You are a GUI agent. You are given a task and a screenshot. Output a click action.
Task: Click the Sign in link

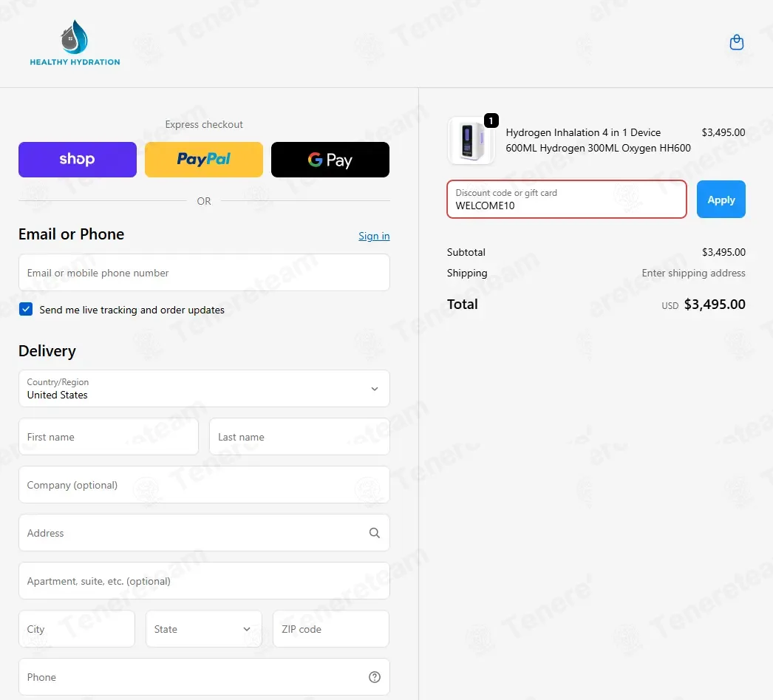click(374, 236)
